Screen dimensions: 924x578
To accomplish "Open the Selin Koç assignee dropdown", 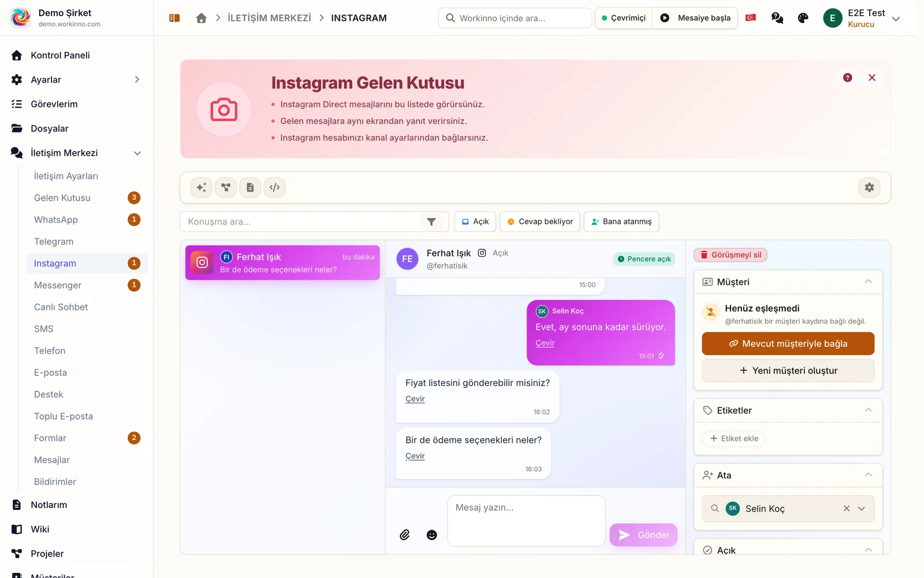I will (x=862, y=509).
